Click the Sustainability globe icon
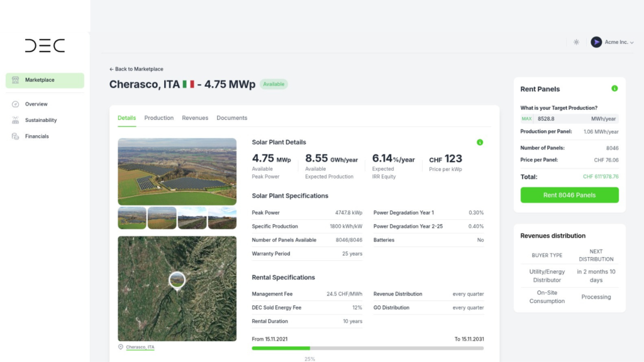Viewport: 644px width, 362px height. coord(16,120)
